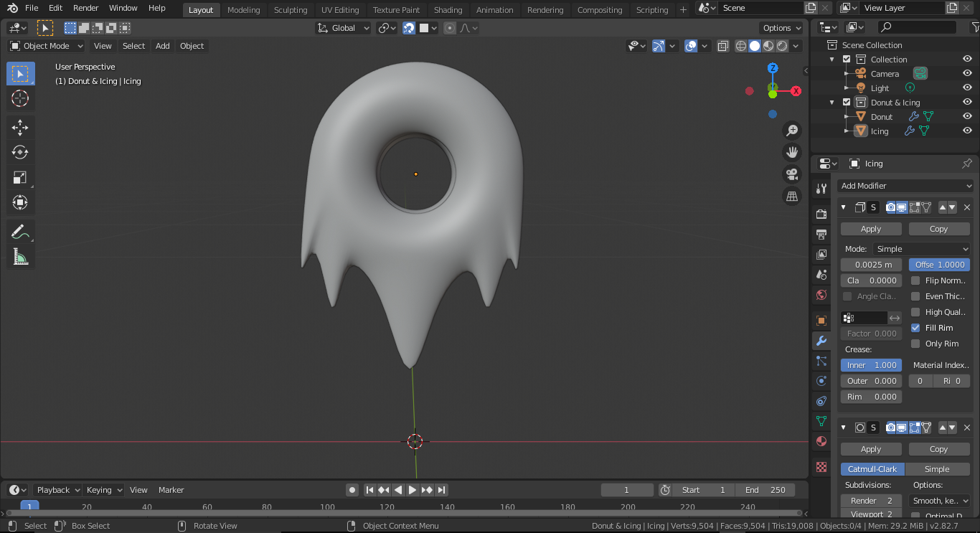Image resolution: width=980 pixels, height=533 pixels.
Task: Open Global transform orientation dropdown
Action: click(344, 28)
